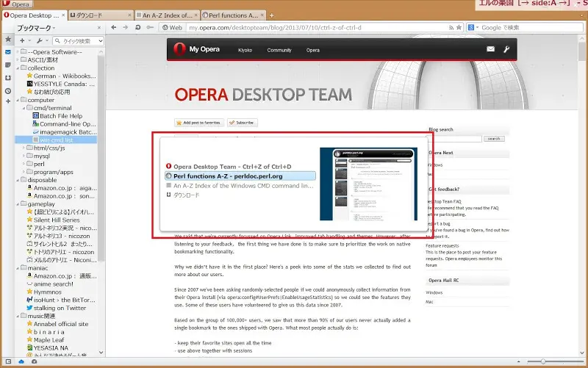Image resolution: width=588 pixels, height=368 pixels.
Task: Expand the --Opera Software-- folder
Action: pos(18,51)
